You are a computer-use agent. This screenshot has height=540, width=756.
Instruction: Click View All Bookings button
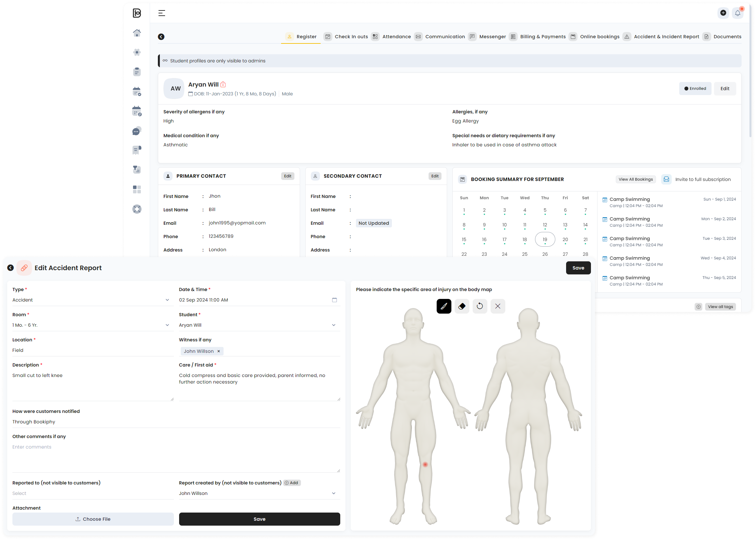(x=635, y=179)
